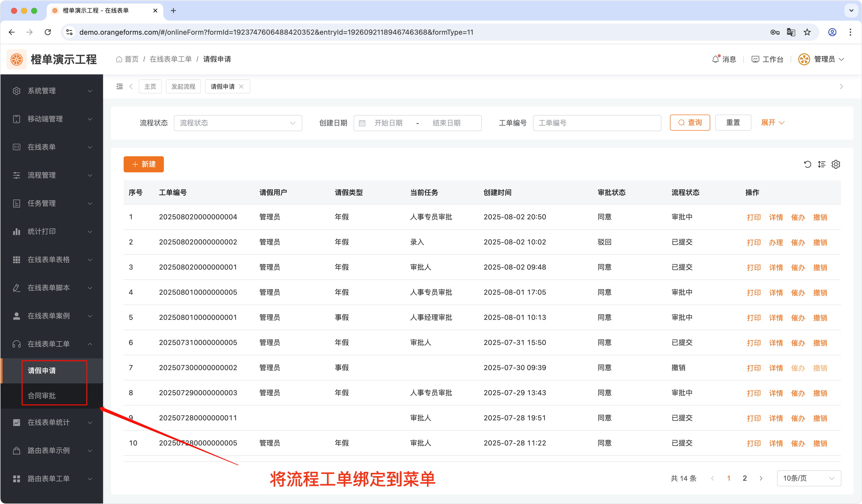
Task: Click the administrator avatar icon
Action: tap(804, 59)
